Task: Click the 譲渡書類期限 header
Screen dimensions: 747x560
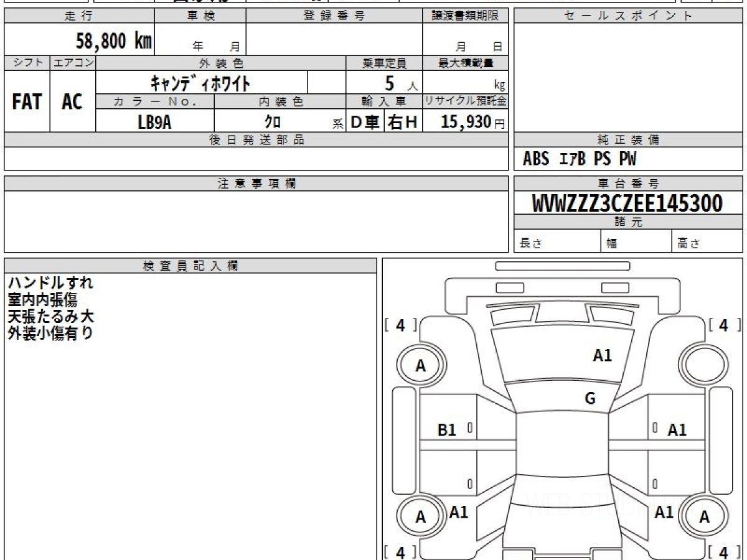Action: tap(466, 16)
